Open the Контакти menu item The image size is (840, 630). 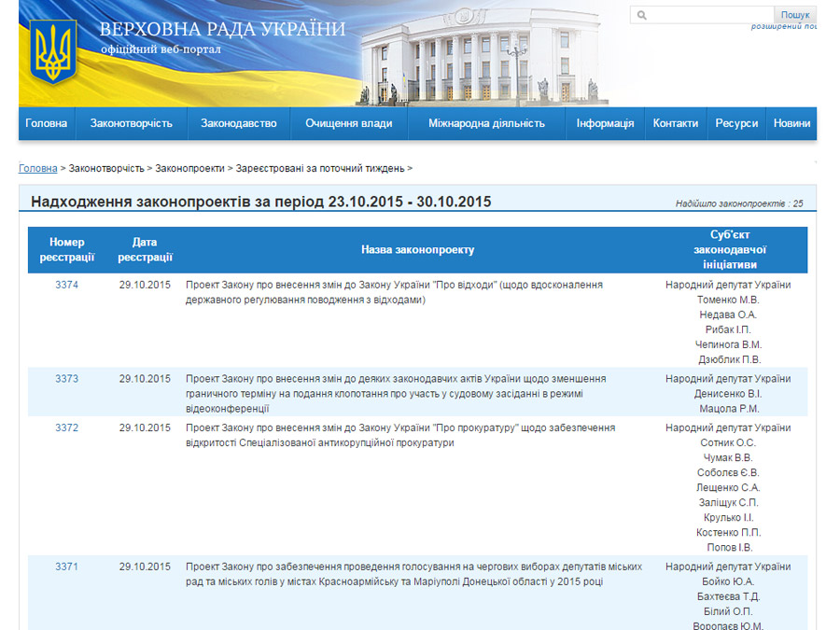(x=676, y=123)
